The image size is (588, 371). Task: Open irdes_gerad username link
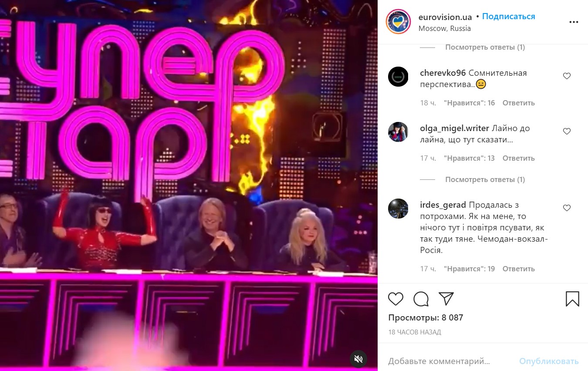[443, 205]
